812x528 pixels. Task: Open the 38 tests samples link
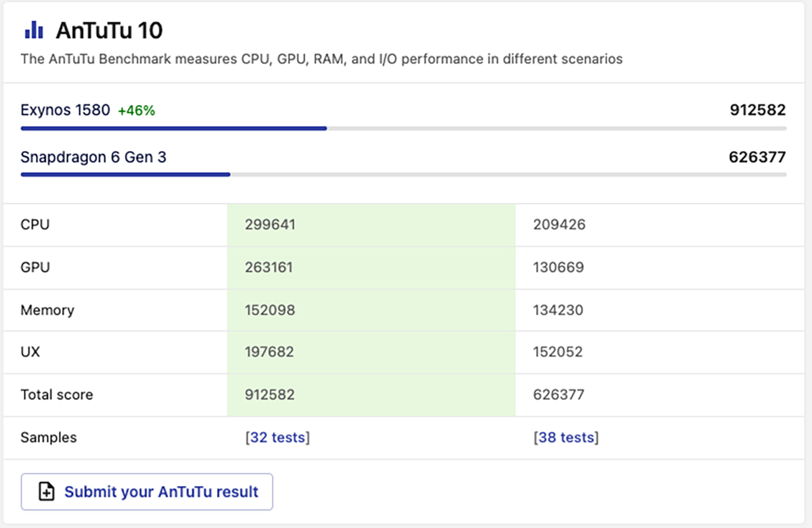pyautogui.click(x=566, y=438)
